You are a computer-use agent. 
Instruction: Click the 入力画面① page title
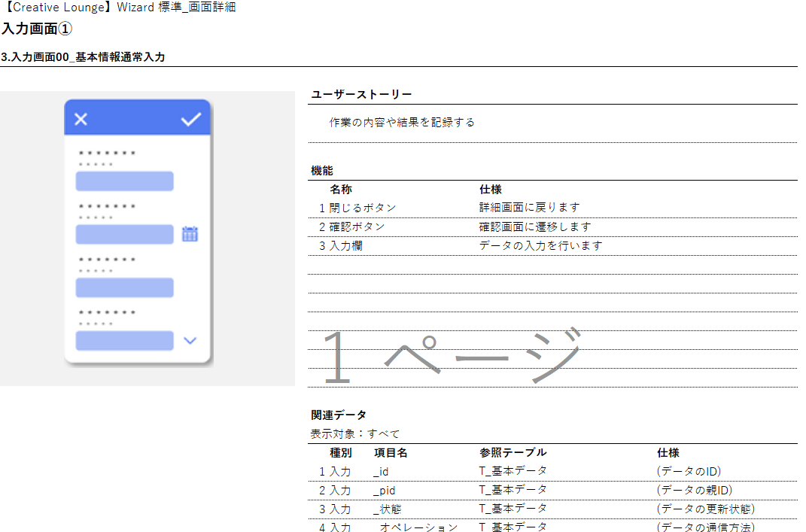[37, 29]
